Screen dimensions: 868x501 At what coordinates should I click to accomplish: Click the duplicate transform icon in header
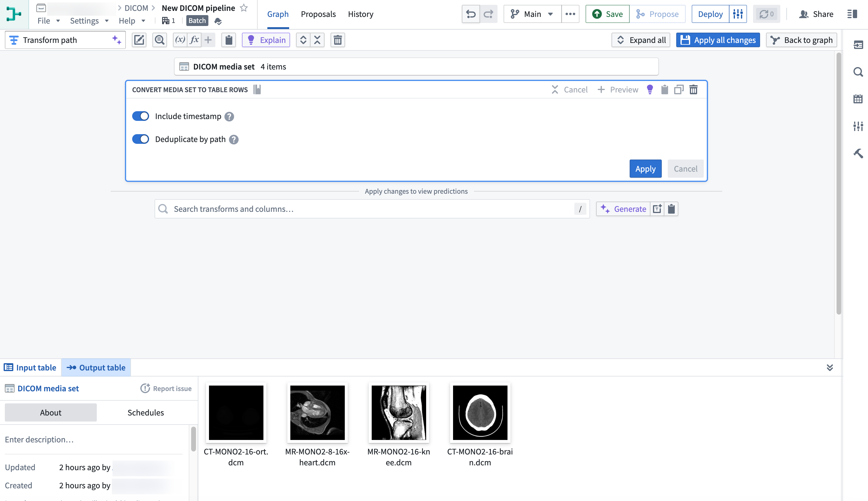coord(679,90)
